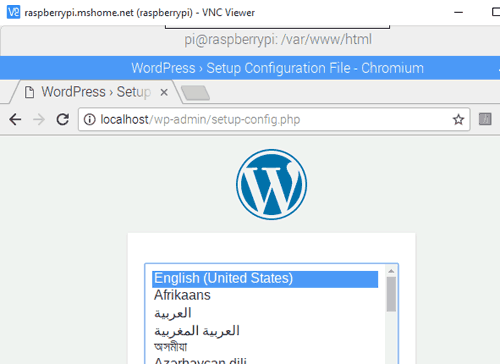View site information icon in address bar

coord(89,119)
